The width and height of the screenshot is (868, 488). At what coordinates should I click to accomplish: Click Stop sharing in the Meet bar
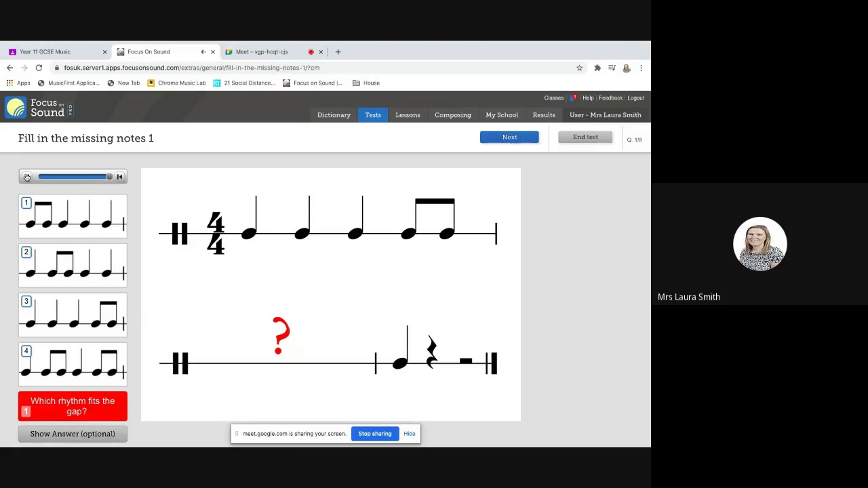[x=375, y=434]
